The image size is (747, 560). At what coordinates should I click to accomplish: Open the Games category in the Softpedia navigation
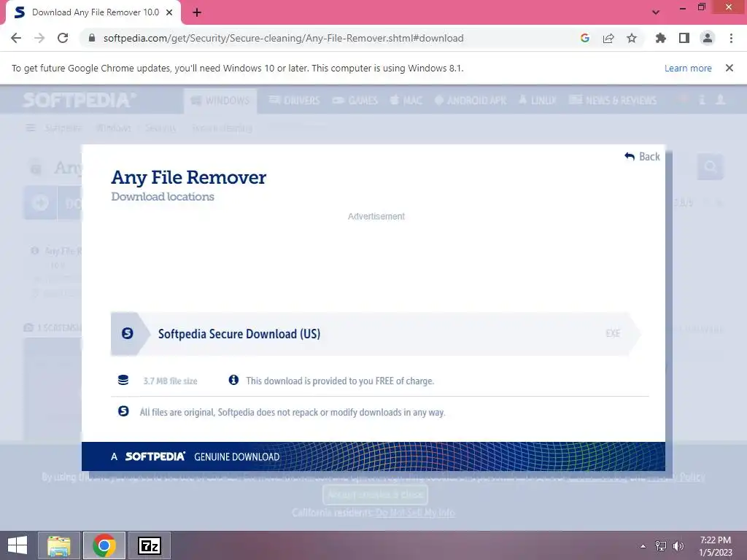tap(355, 101)
